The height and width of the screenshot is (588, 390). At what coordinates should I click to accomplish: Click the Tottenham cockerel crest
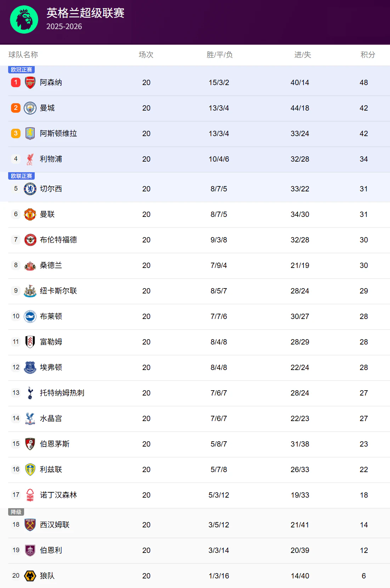pos(30,393)
